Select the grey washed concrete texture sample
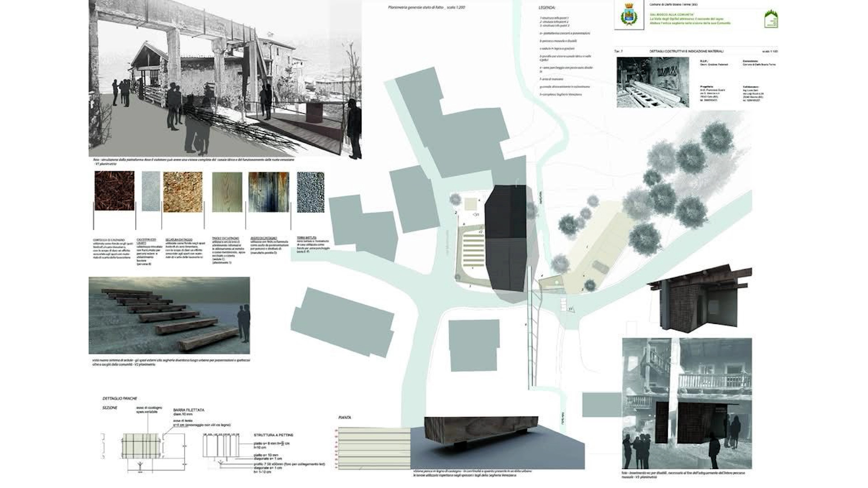The image size is (868, 488). point(151,191)
